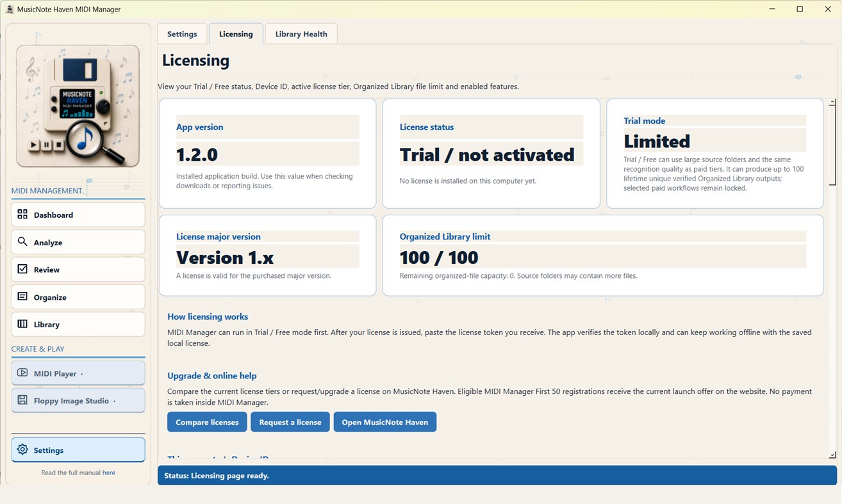
Task: Open the full manual 'here' link
Action: click(109, 473)
